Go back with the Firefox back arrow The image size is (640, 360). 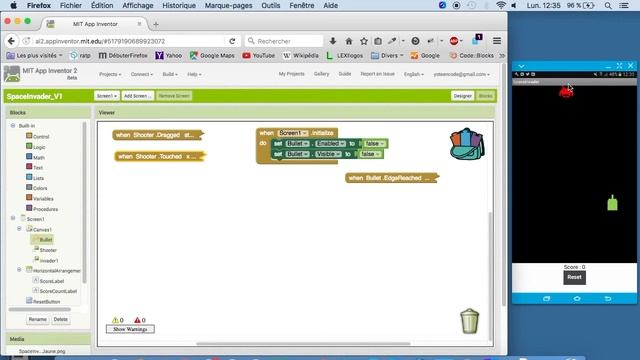11,41
